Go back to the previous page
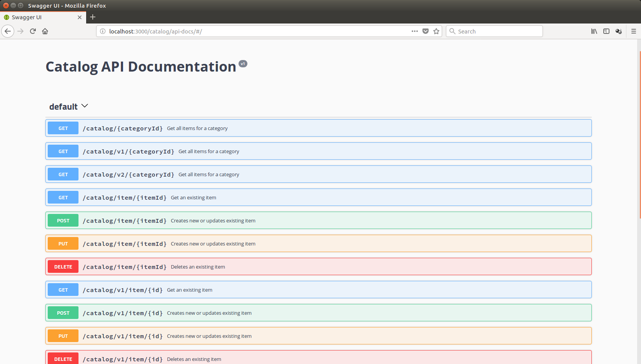 (8, 31)
